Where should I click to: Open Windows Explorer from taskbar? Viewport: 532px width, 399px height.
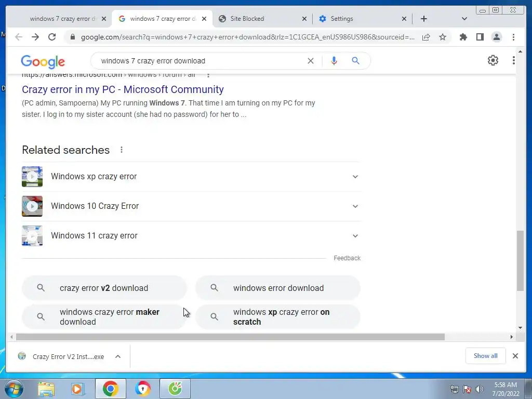point(46,389)
